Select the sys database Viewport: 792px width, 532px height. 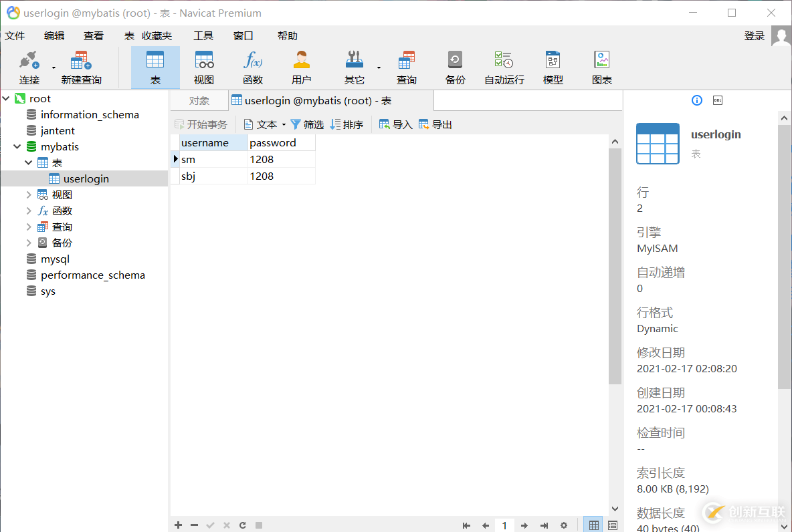tap(48, 291)
